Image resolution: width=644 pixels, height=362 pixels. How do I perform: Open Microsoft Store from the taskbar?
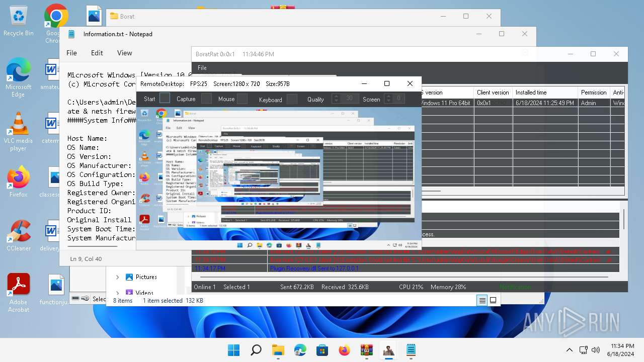pyautogui.click(x=322, y=350)
